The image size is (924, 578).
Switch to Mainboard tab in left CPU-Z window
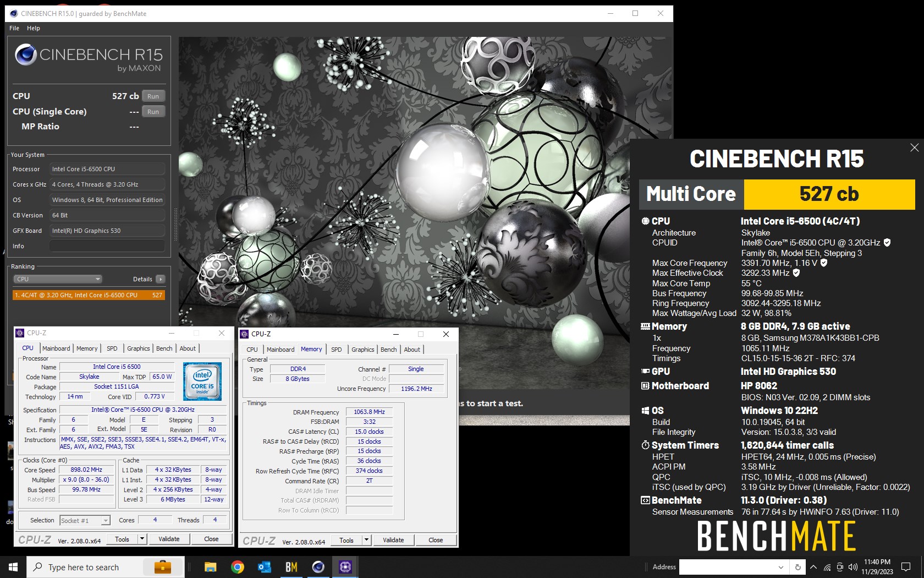pos(56,348)
